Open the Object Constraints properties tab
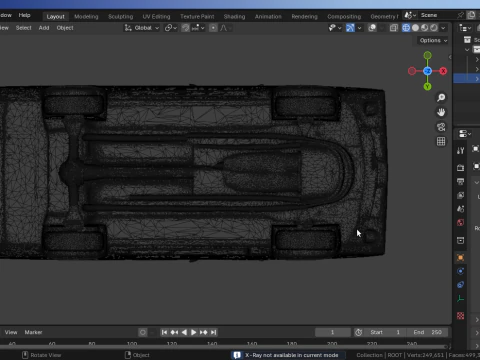The height and width of the screenshot is (360, 480). 460,285
